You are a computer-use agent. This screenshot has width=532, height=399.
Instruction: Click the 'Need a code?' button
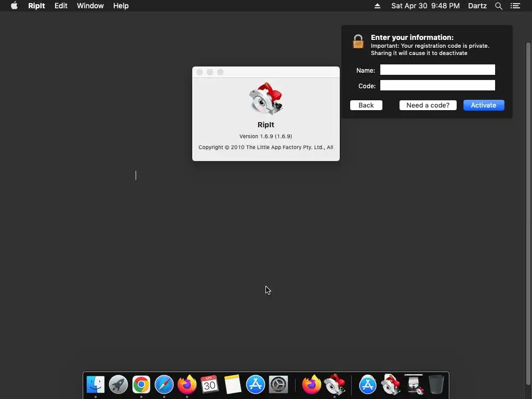(428, 105)
